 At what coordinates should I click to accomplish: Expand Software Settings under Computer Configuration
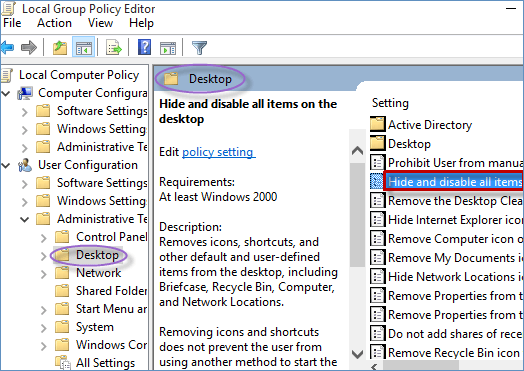point(24,111)
